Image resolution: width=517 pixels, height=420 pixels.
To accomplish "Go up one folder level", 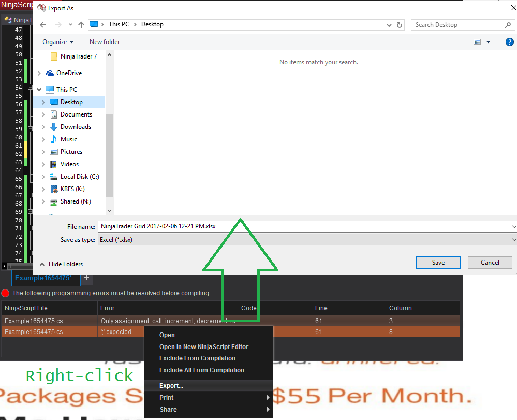I will pyautogui.click(x=81, y=25).
